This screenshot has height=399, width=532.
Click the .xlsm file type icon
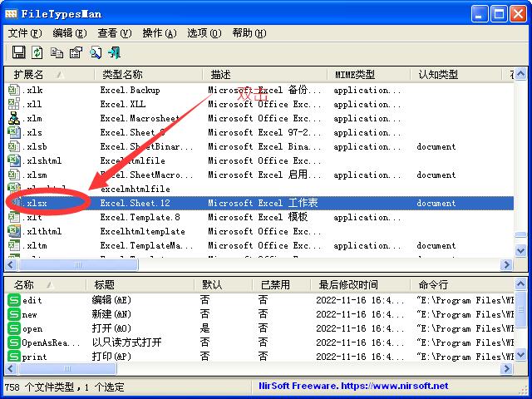(14, 175)
